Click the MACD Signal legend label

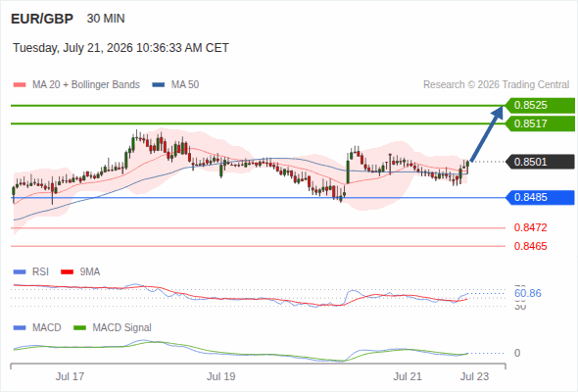(x=122, y=328)
